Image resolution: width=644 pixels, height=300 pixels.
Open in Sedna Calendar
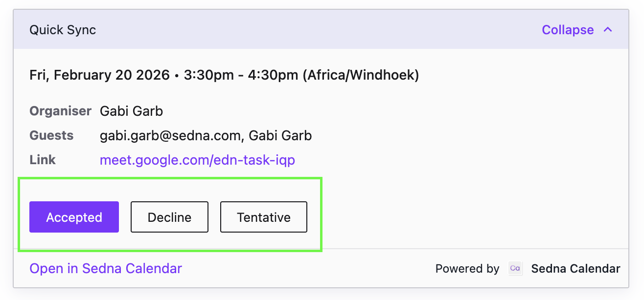pyautogui.click(x=106, y=268)
